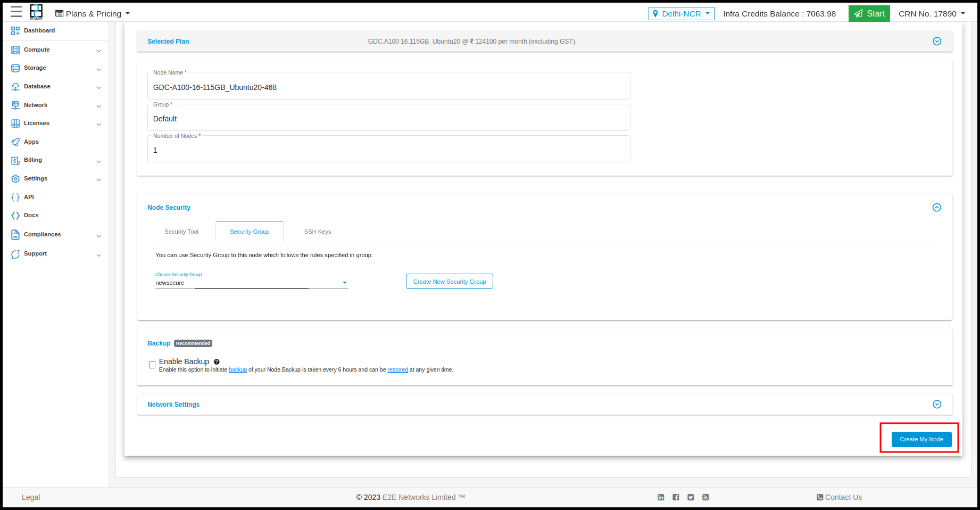Open the Choose Security Group dropdown
The image size is (980, 510).
pyautogui.click(x=252, y=283)
